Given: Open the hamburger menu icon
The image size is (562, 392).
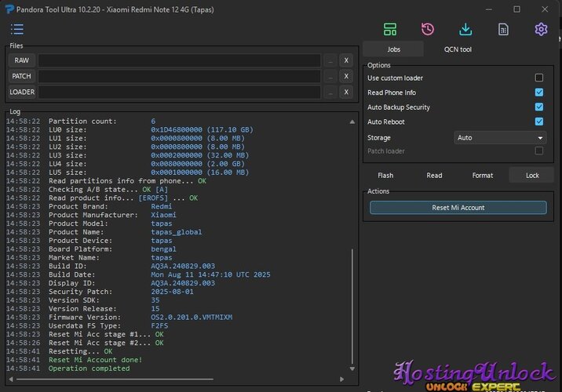Looking at the screenshot, I should point(16,29).
